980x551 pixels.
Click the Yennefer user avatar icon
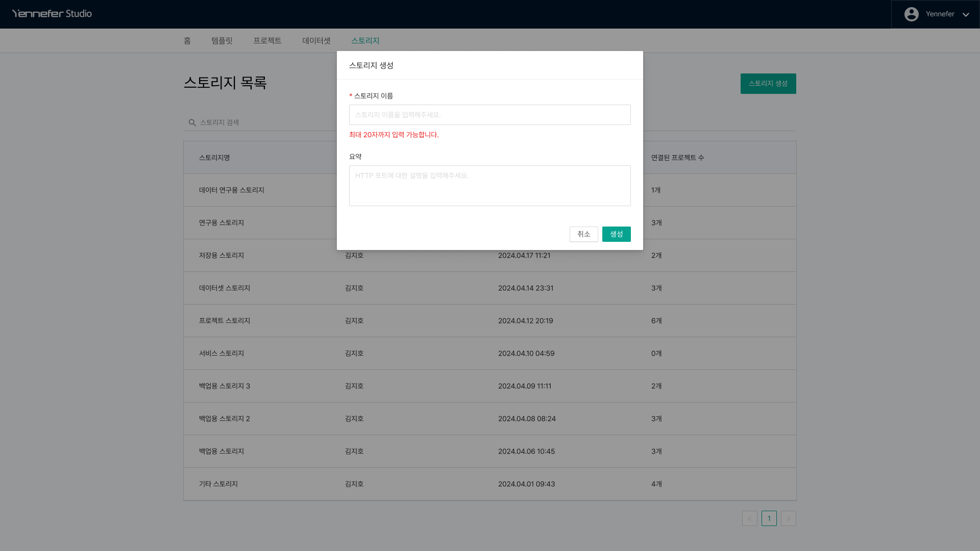coord(911,14)
